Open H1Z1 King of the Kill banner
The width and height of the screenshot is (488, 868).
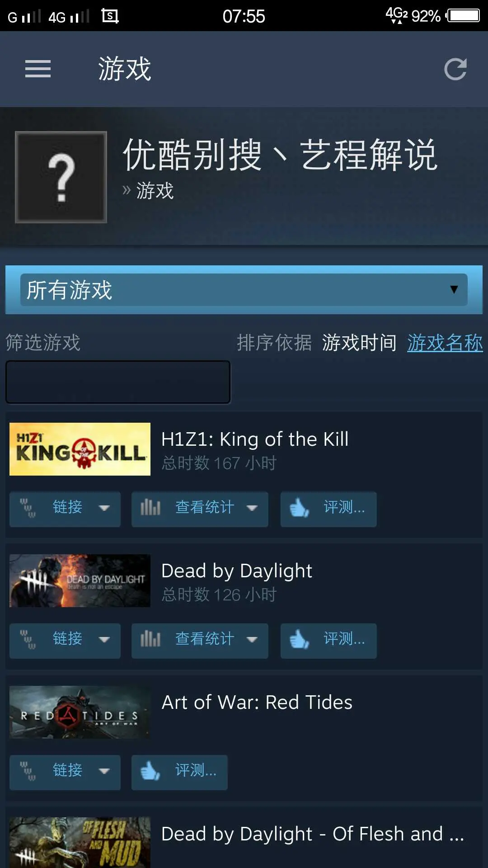point(80,449)
